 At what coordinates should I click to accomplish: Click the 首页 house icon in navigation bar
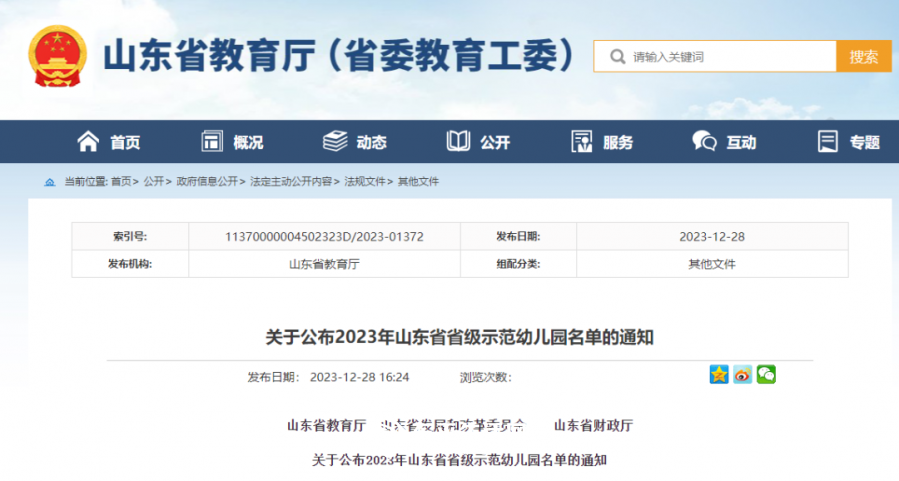[89, 142]
